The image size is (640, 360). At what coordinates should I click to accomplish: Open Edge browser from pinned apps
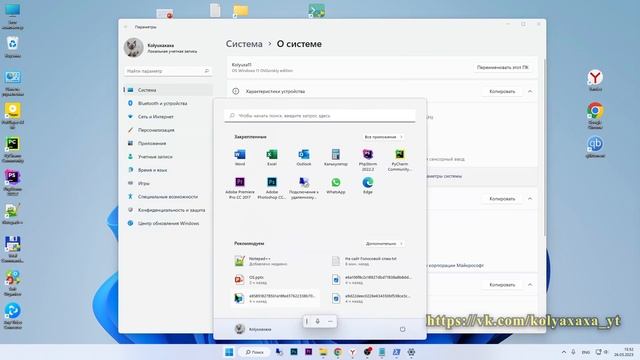368,185
